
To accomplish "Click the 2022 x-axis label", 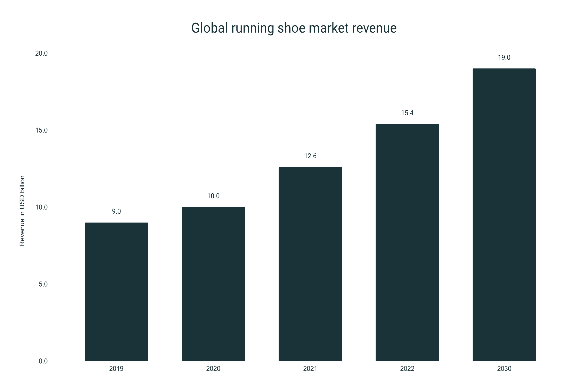I will point(407,369).
